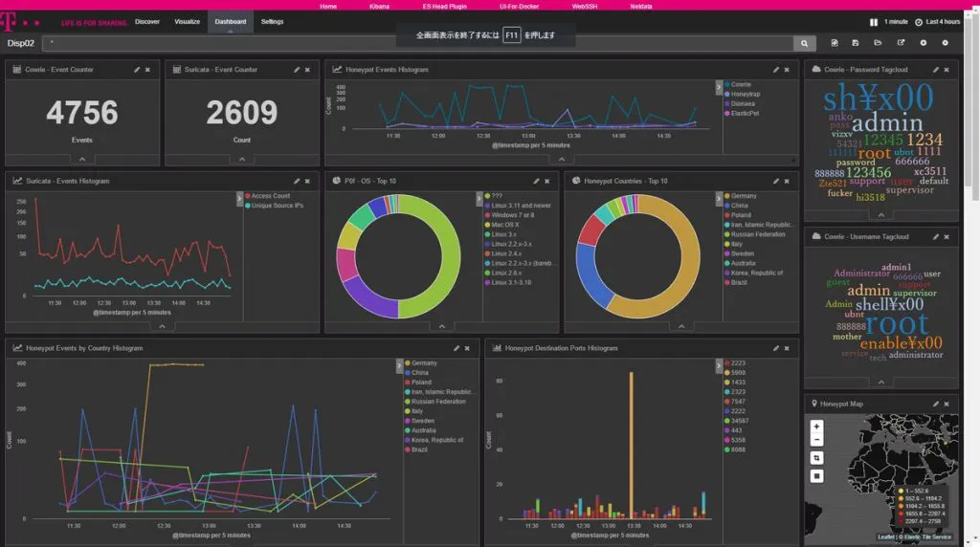Remove the Honeypot Countries - Top 10 panel
The height and width of the screenshot is (547, 980).
[x=787, y=181]
